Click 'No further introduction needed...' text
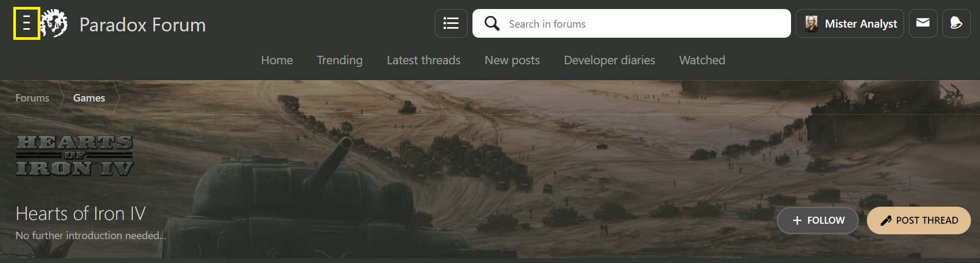Image resolution: width=980 pixels, height=263 pixels. [x=91, y=235]
